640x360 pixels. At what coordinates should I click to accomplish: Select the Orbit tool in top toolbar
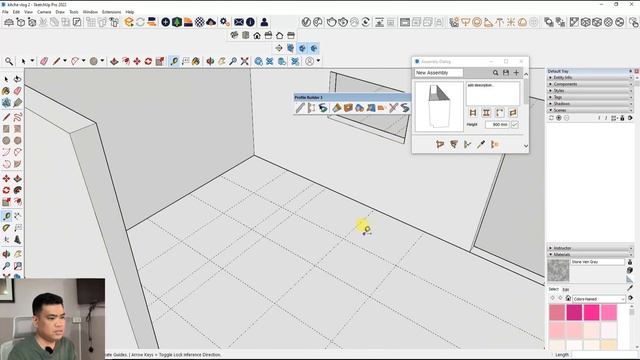coord(210,61)
